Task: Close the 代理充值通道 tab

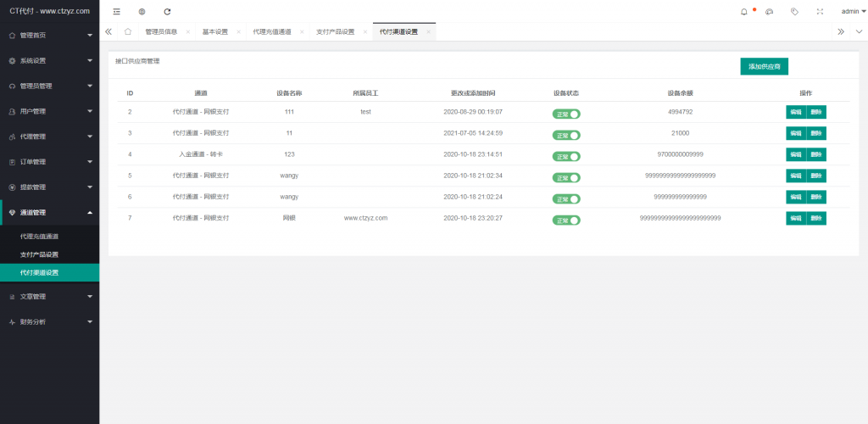Action: 302,31
